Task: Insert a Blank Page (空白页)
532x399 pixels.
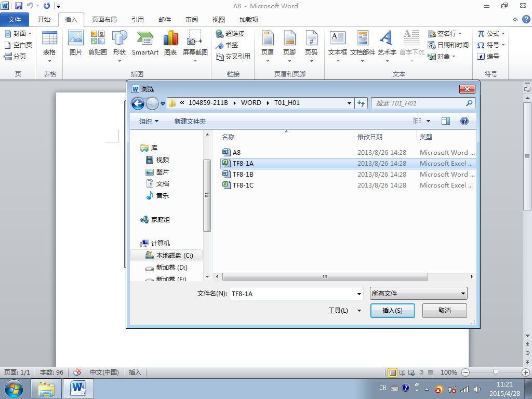Action: 18,45
